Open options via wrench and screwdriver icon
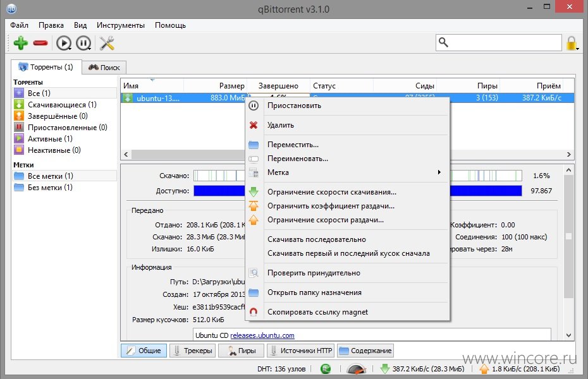588x379 pixels. [107, 43]
